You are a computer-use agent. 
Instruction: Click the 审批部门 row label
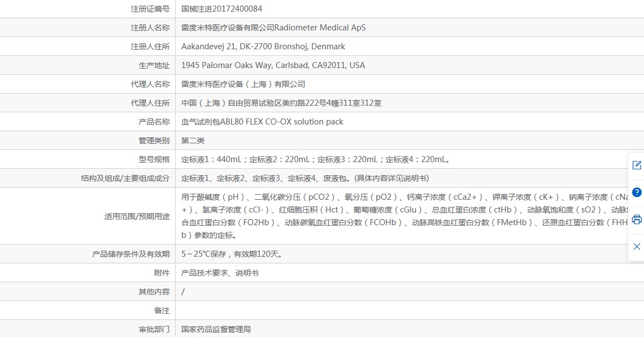coord(154,329)
